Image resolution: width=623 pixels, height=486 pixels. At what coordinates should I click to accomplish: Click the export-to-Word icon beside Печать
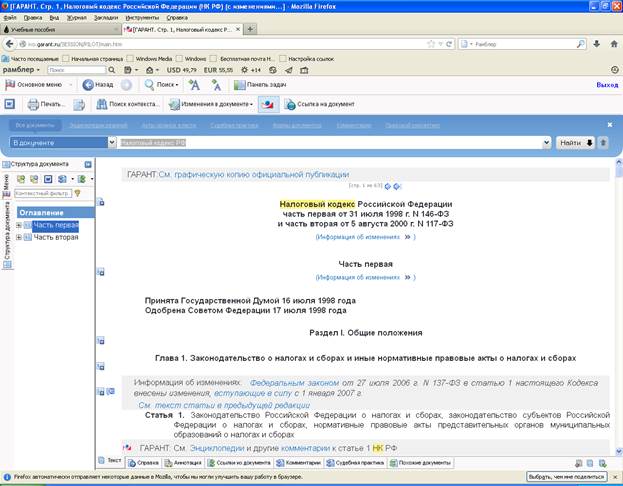tap(79, 105)
